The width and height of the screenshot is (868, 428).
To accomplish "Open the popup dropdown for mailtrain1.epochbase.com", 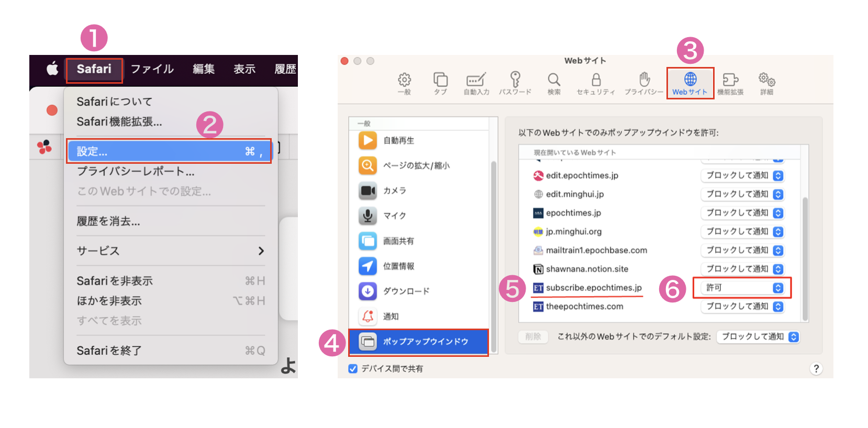I will tap(742, 250).
